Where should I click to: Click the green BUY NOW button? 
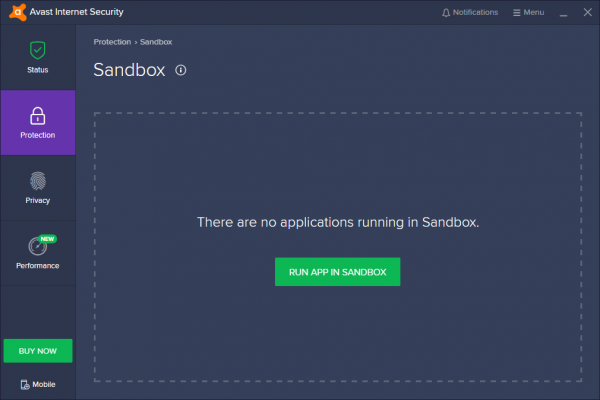pos(38,351)
